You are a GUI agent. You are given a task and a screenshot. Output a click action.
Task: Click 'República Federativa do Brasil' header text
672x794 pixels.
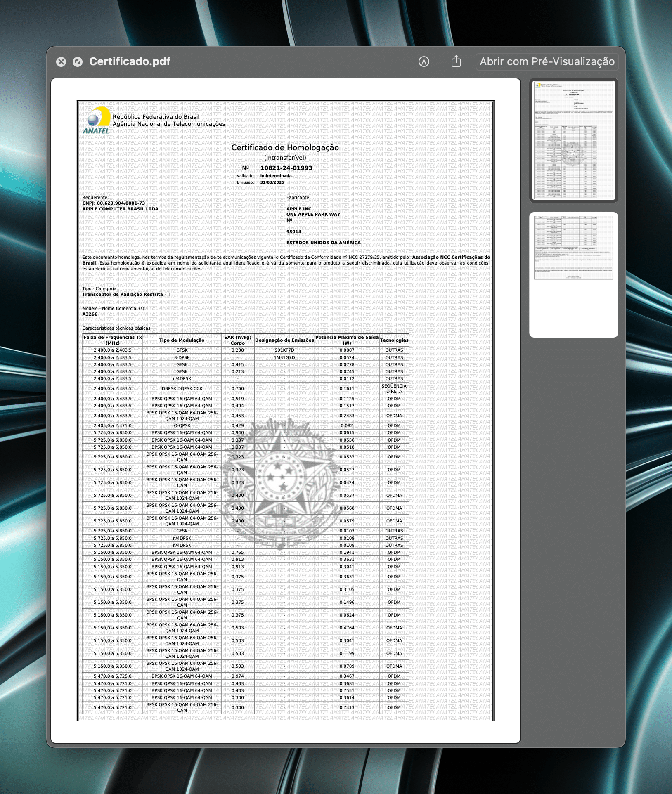(x=156, y=117)
